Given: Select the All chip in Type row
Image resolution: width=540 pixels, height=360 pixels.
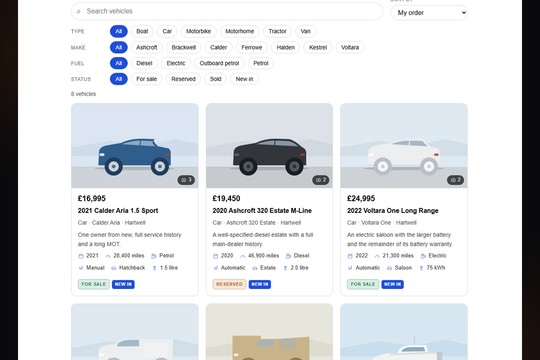Looking at the screenshot, I should click(x=118, y=31).
